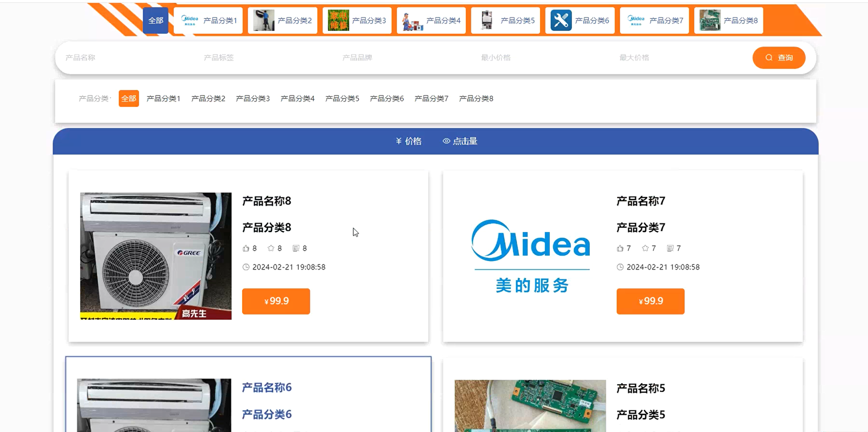This screenshot has width=868, height=432.
Task: Open 产品名称6 title link
Action: click(x=267, y=388)
